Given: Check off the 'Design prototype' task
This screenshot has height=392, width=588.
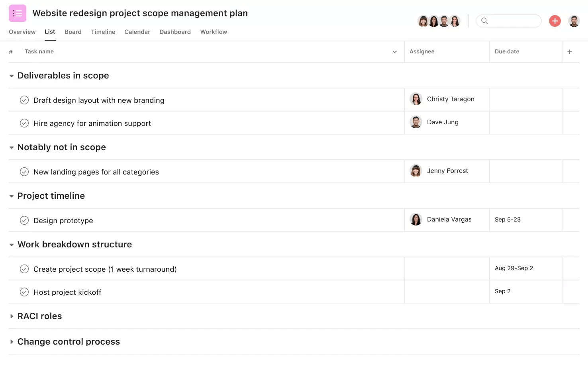Looking at the screenshot, I should [x=24, y=220].
